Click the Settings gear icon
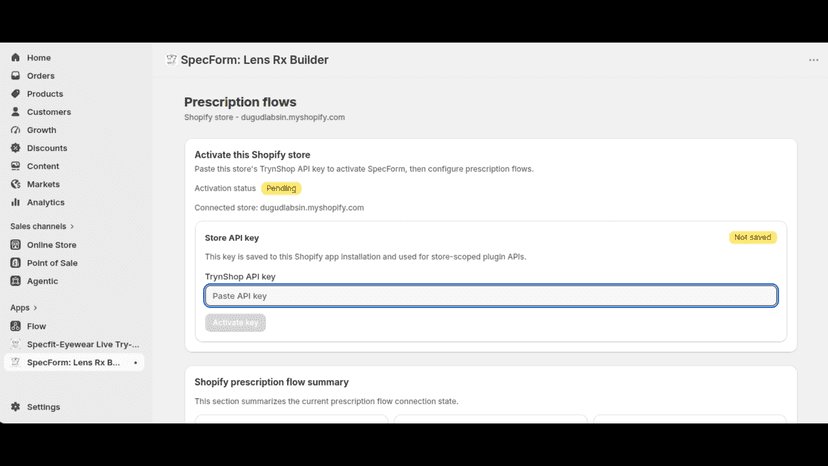The image size is (828, 466). pyautogui.click(x=15, y=407)
